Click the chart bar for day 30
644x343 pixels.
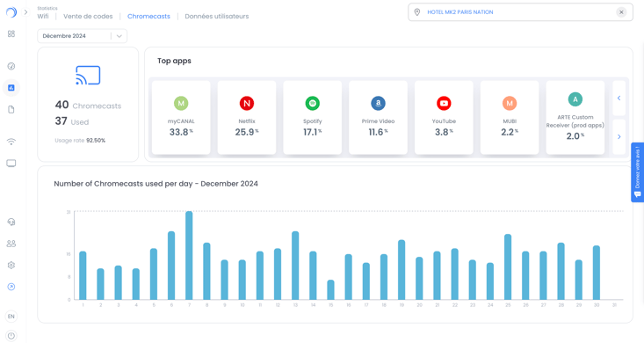597,273
